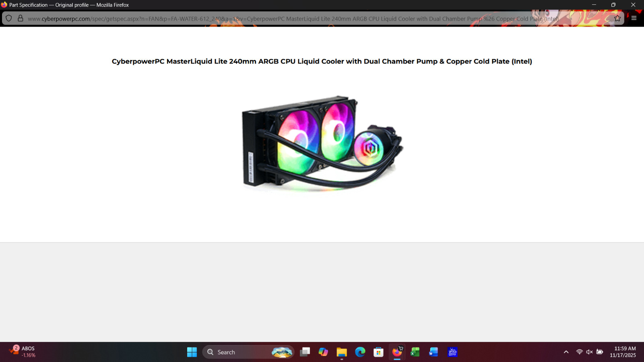This screenshot has height=362, width=644.
Task: Click the taskbar Search box
Action: click(248, 352)
